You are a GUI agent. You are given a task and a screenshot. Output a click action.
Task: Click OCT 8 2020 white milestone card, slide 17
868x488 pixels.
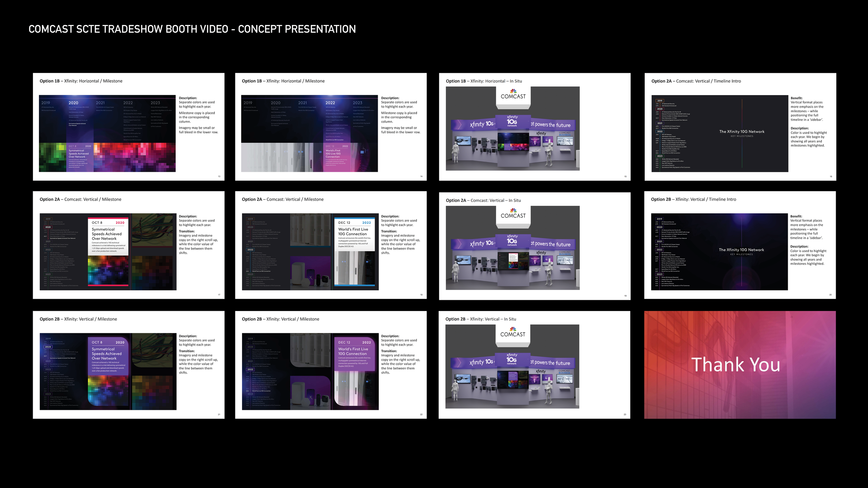pos(108,237)
